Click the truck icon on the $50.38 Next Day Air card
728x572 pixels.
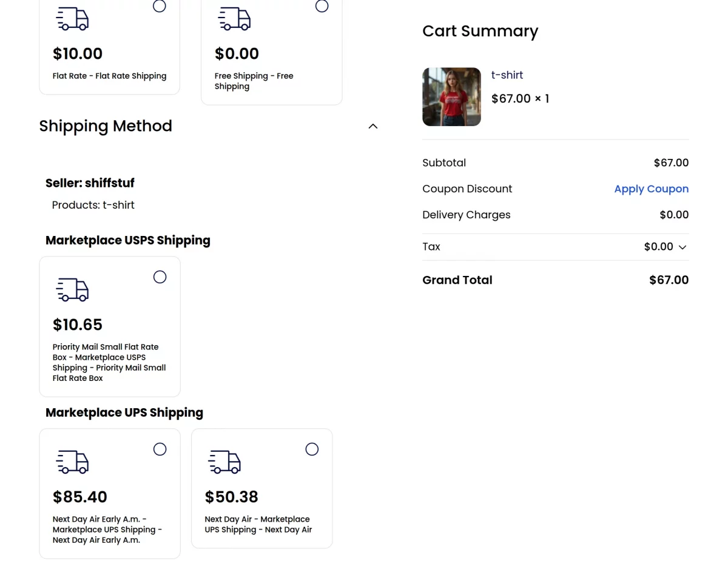tap(224, 462)
